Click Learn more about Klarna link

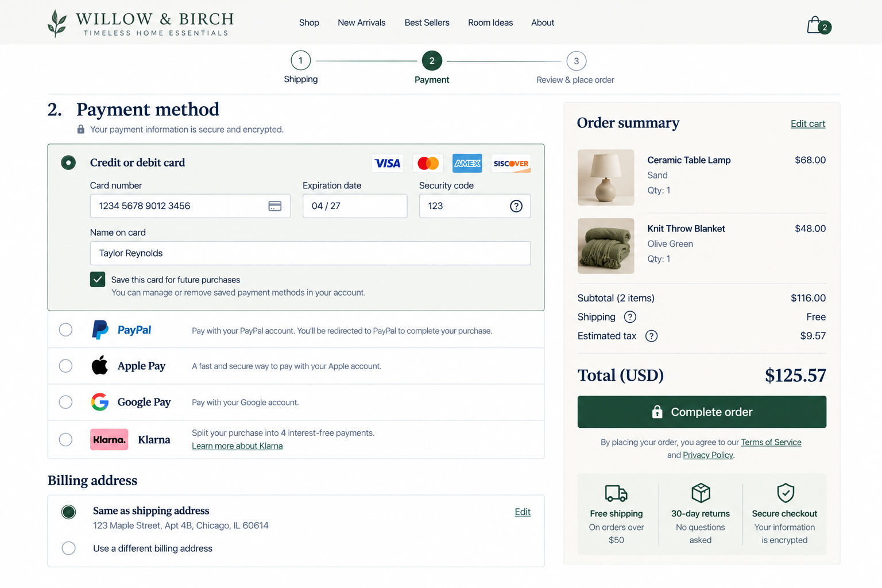coord(237,446)
